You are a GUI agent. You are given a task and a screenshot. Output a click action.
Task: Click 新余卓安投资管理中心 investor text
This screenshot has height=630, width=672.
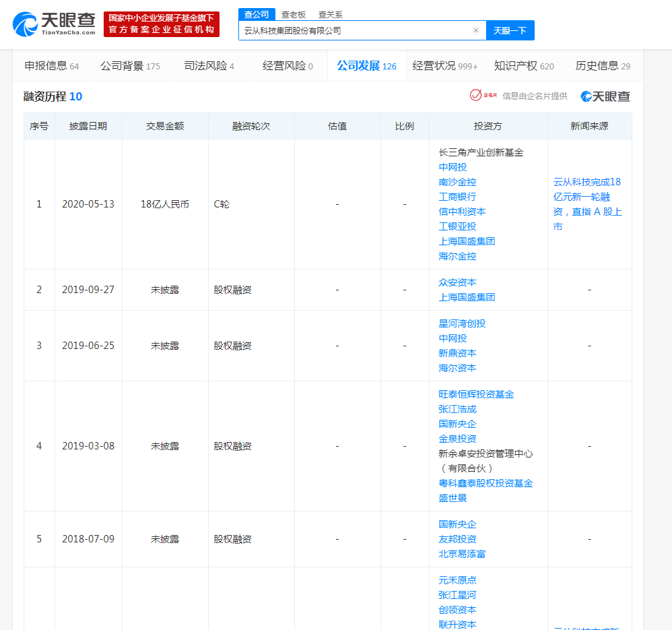pos(485,453)
